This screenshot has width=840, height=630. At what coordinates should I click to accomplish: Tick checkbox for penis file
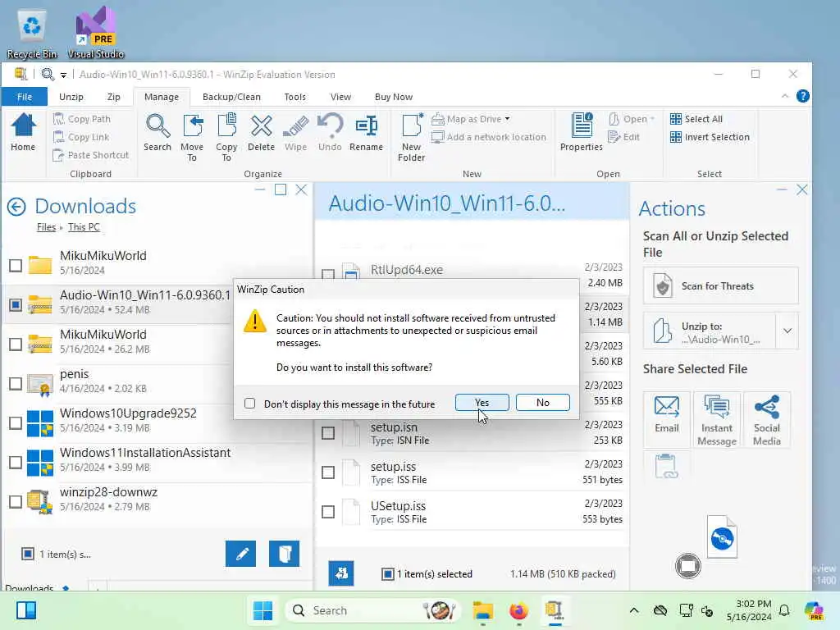coord(16,384)
